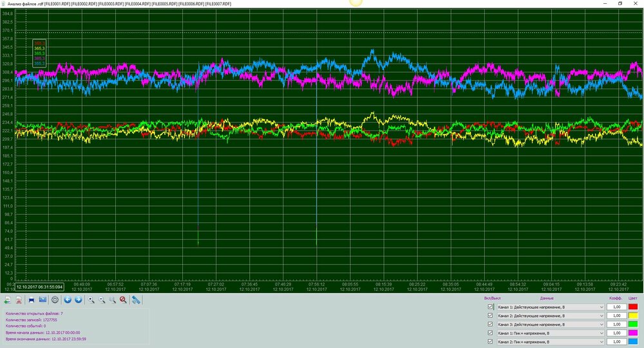Open settings gear icon
The image size is (644, 348).
(55, 300)
